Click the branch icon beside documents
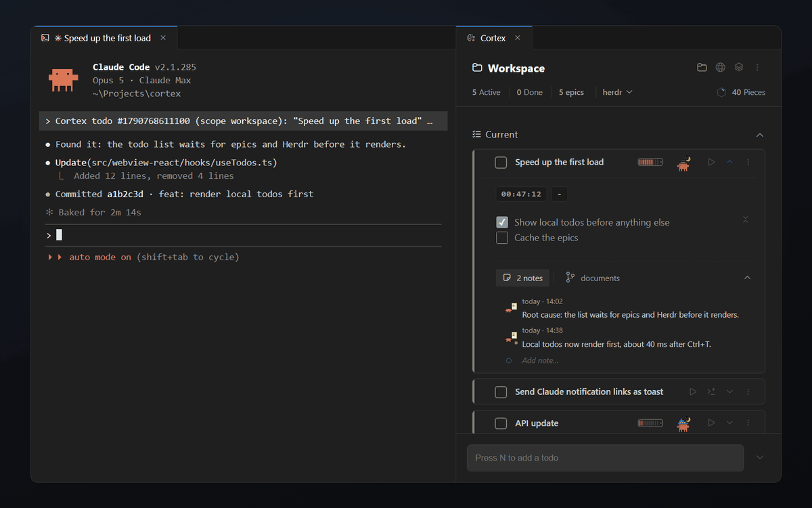 [x=570, y=278]
